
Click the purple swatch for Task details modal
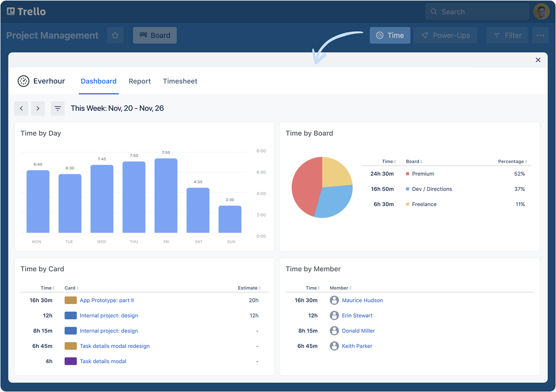tap(71, 361)
